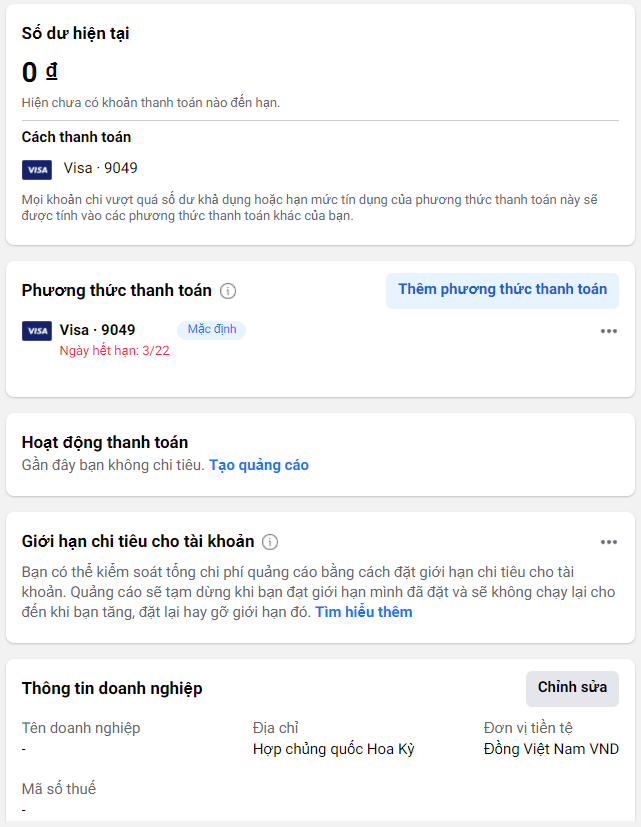
Task: Click the Visa icon beside Visa · 9049
Action: coord(36,330)
